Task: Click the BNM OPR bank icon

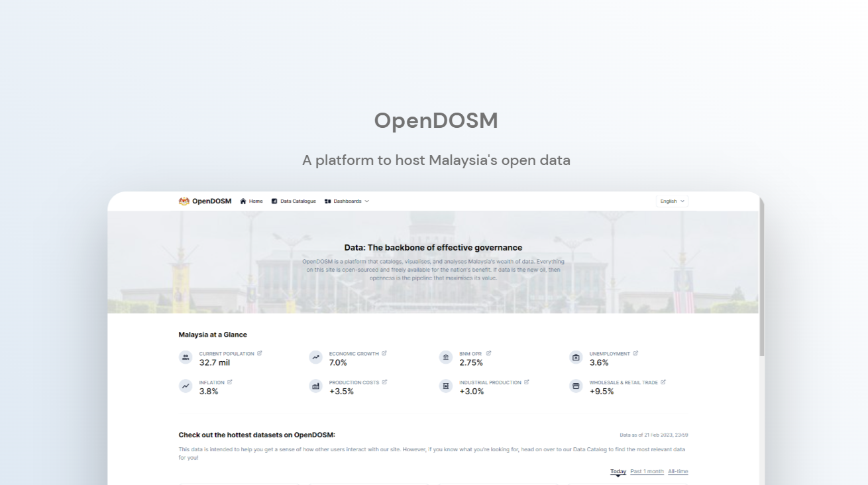Action: [446, 358]
